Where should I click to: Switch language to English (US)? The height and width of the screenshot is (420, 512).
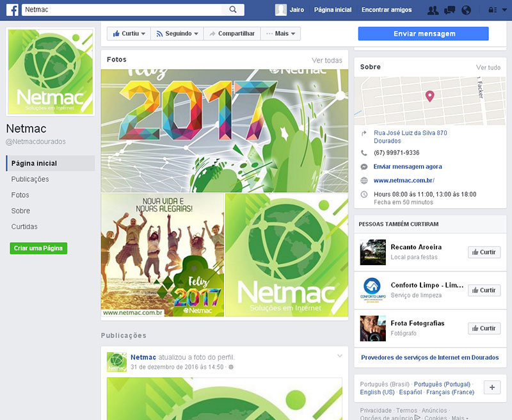(377, 392)
